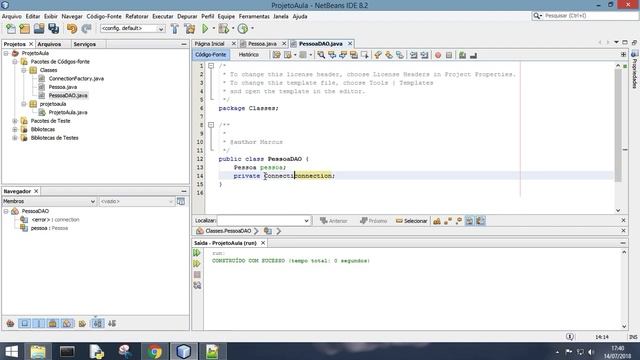The width and height of the screenshot is (640, 360).
Task: Open the Refatorar menu
Action: click(x=137, y=16)
